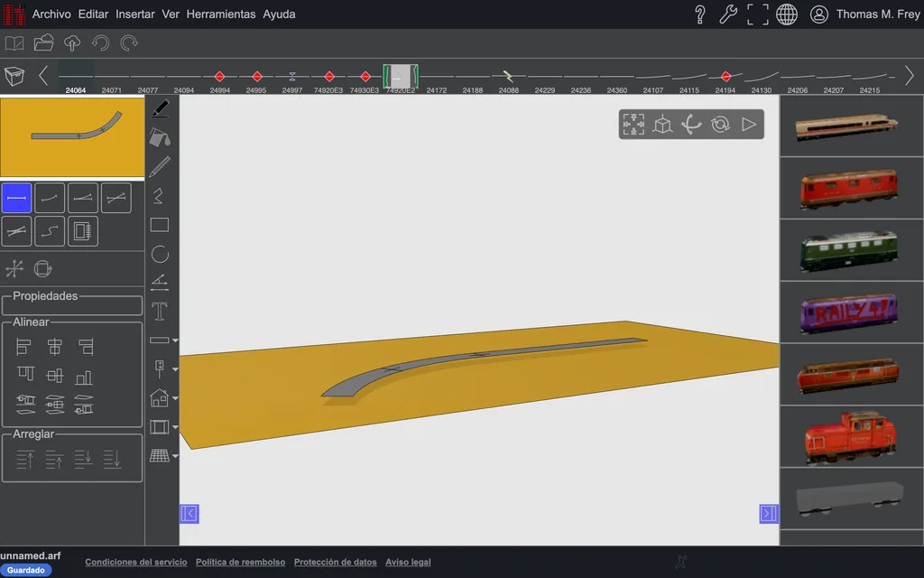
Task: Select the paint bucket fill tool
Action: click(x=160, y=137)
